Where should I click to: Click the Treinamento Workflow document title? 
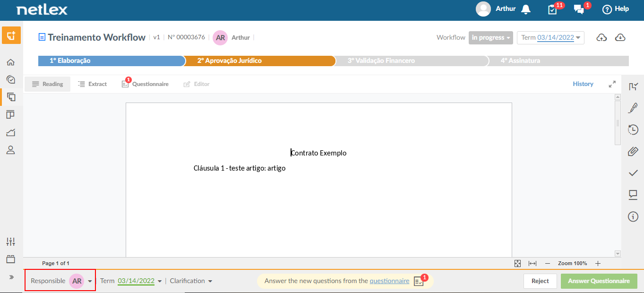tap(96, 37)
